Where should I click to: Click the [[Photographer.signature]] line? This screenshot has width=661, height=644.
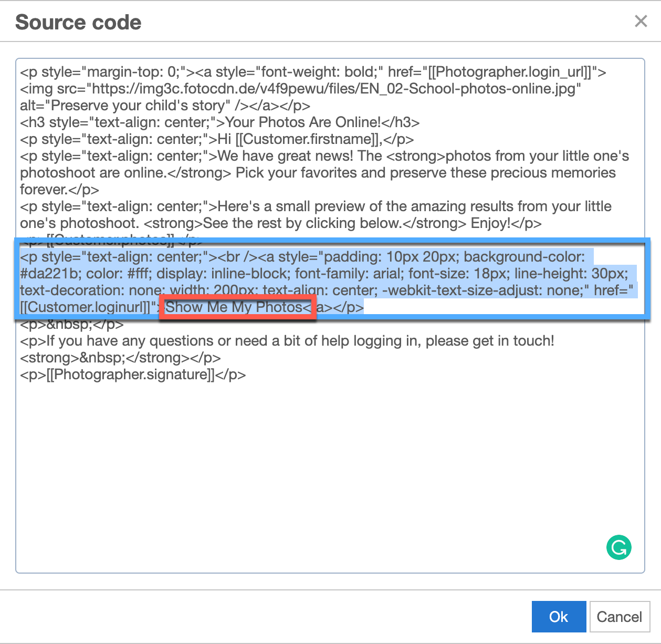(x=133, y=375)
